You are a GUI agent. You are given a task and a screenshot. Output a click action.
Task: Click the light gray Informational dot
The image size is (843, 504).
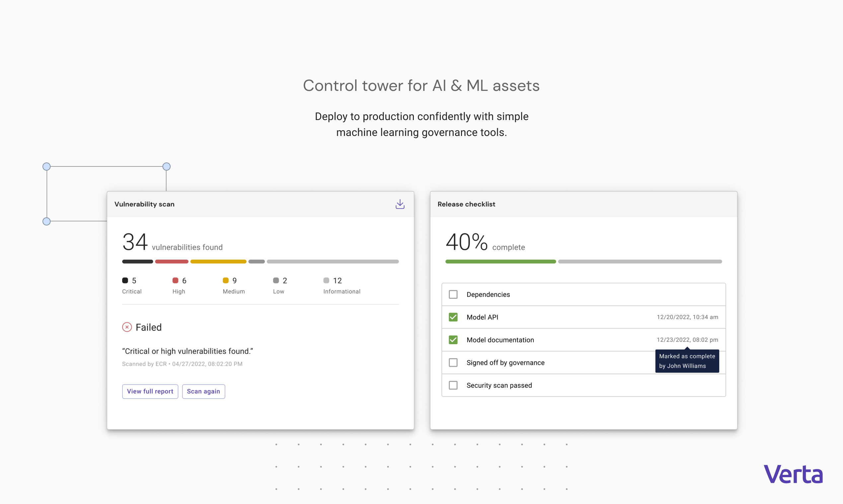click(326, 280)
